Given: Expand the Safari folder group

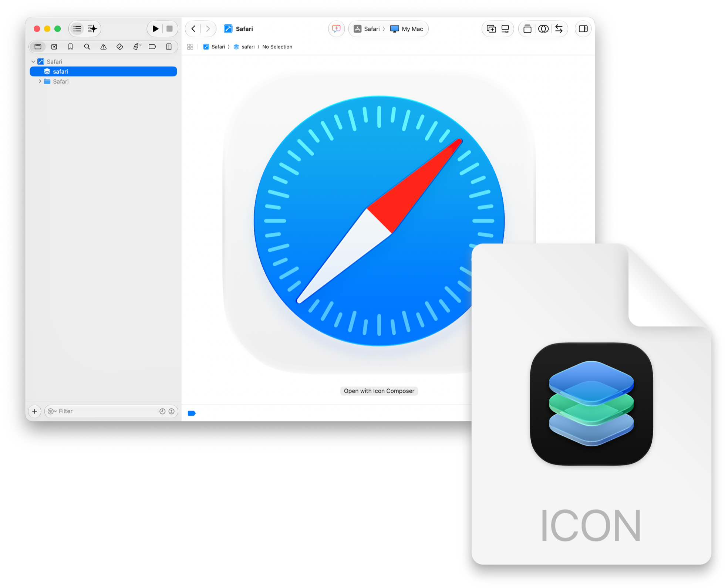Looking at the screenshot, I should (x=40, y=81).
